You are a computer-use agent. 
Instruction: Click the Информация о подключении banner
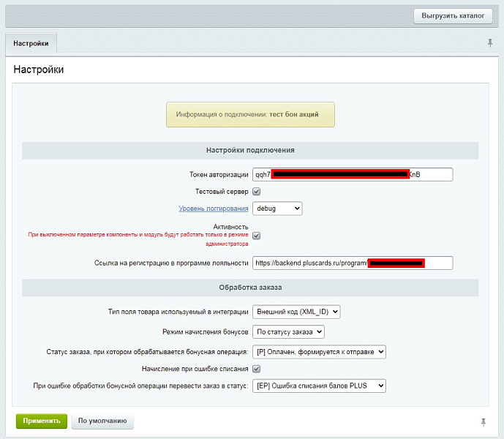pos(250,115)
